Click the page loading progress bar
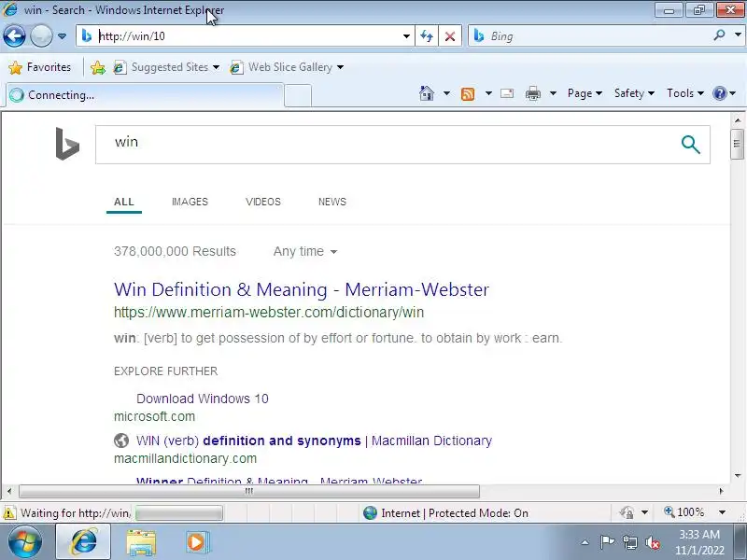The width and height of the screenshot is (747, 560). click(x=179, y=513)
